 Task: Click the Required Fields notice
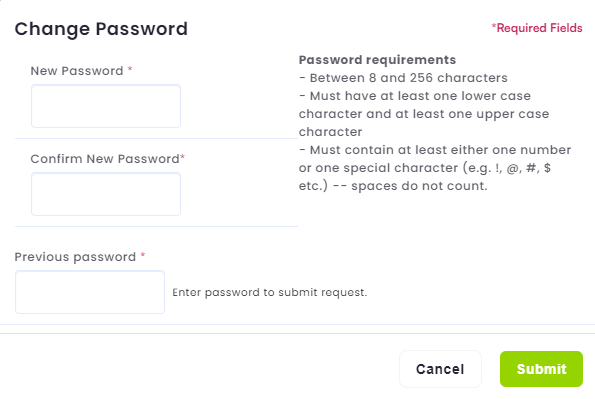tap(537, 28)
